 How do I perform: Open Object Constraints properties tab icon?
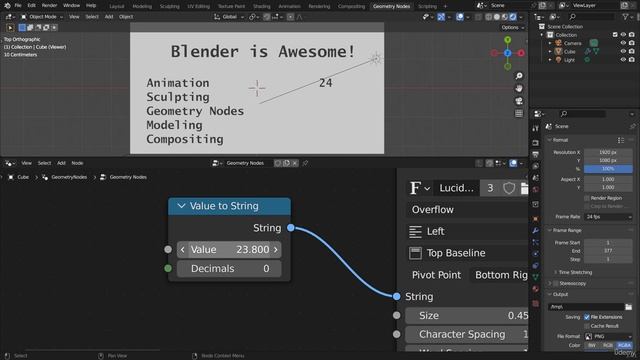(x=536, y=265)
